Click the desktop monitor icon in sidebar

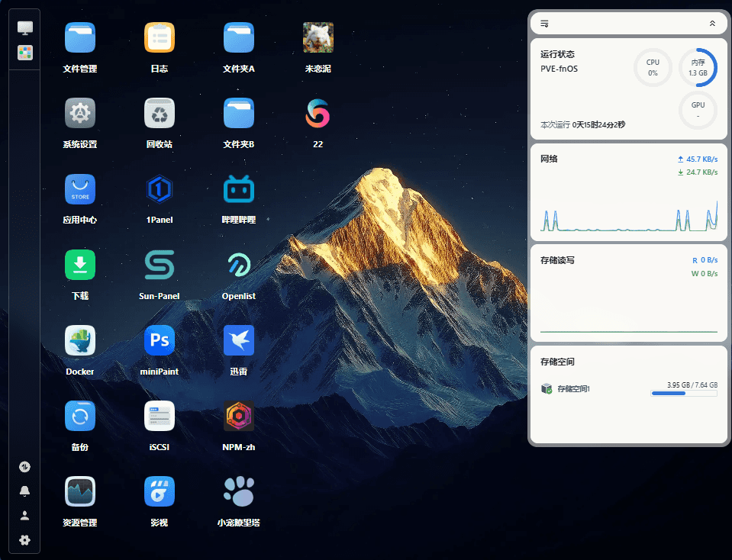coord(24,28)
